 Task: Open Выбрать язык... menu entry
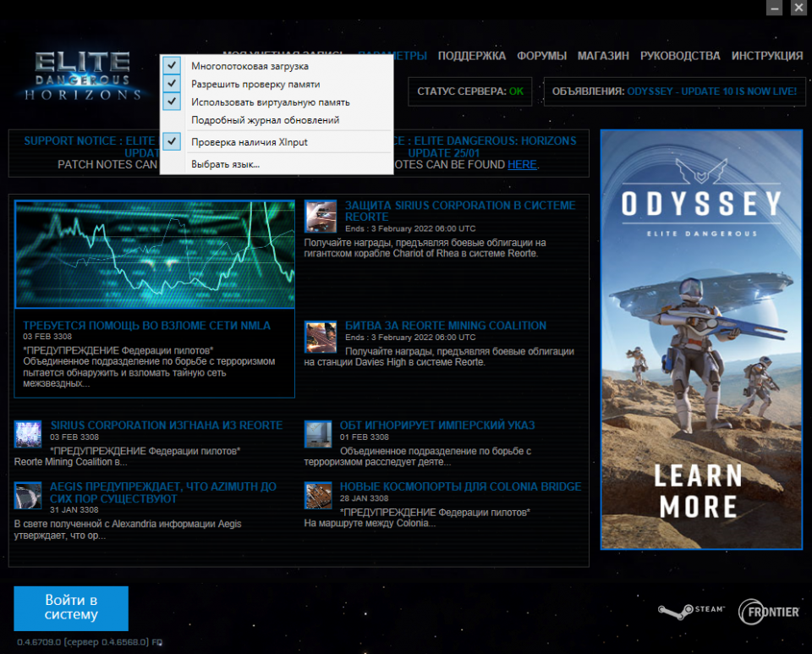(x=276, y=164)
